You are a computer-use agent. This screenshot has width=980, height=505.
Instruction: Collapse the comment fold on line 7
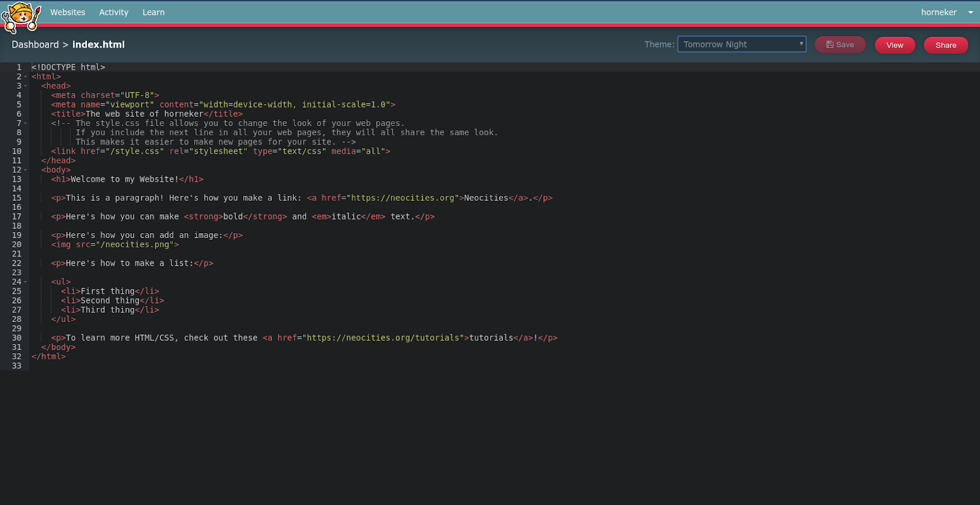pyautogui.click(x=26, y=123)
